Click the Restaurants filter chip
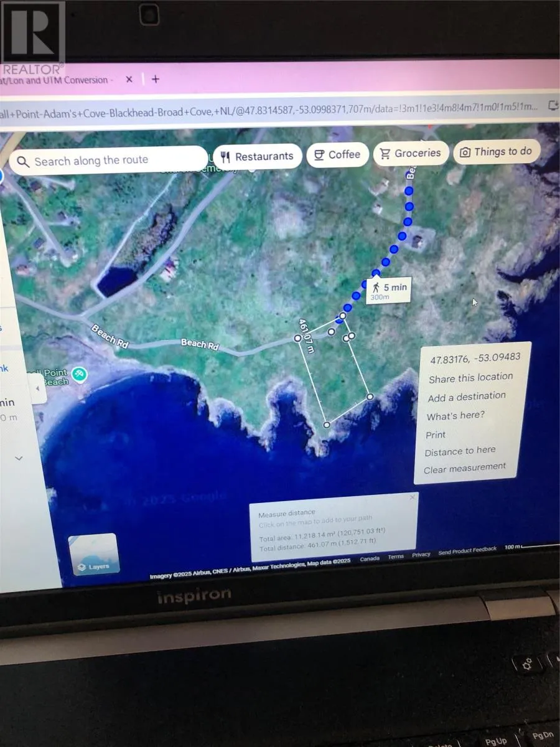The image size is (560, 747). [257, 156]
